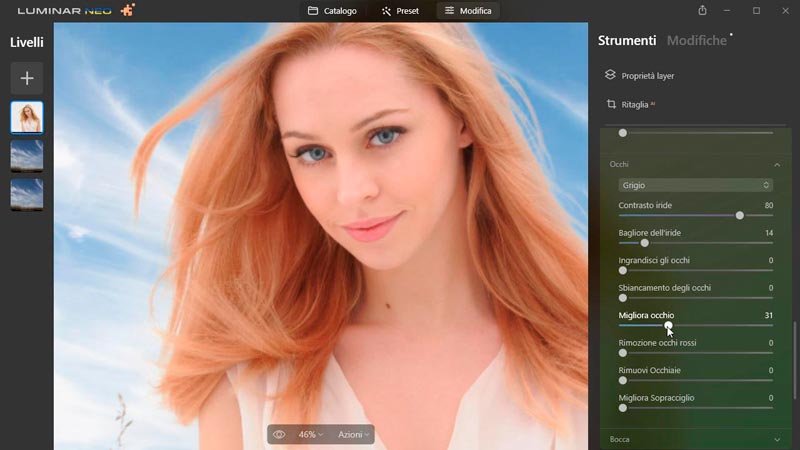
Task: Click the Ritaglia crop icon
Action: tap(611, 104)
